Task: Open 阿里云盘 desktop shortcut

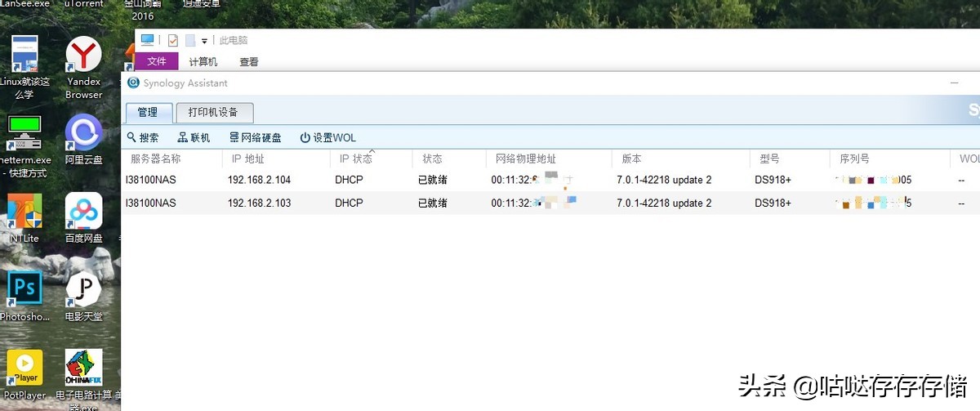Action: point(83,139)
